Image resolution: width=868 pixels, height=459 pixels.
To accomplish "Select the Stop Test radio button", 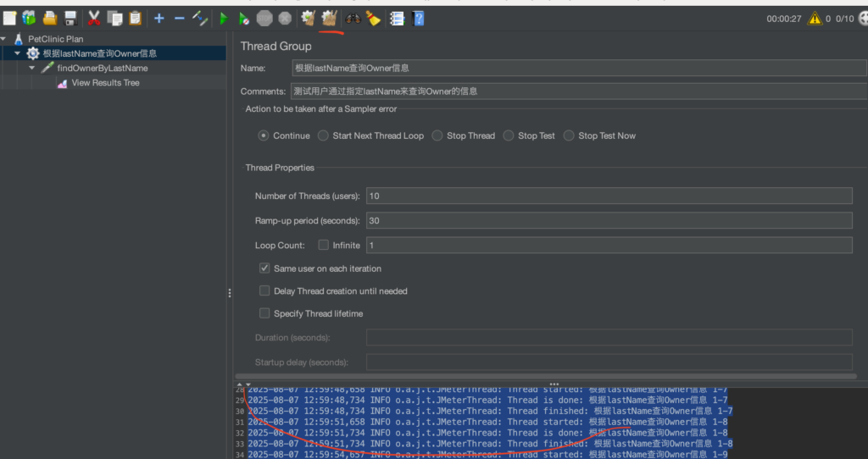I will coord(509,135).
